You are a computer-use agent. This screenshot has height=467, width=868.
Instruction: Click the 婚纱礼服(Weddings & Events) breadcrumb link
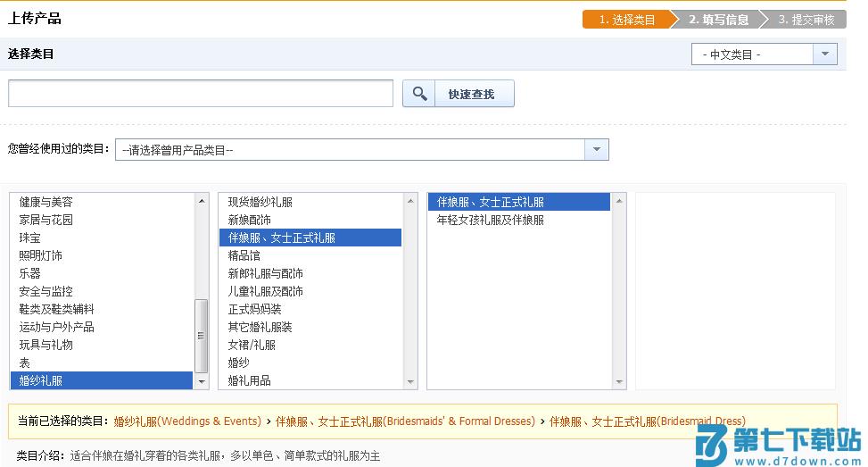[186, 421]
